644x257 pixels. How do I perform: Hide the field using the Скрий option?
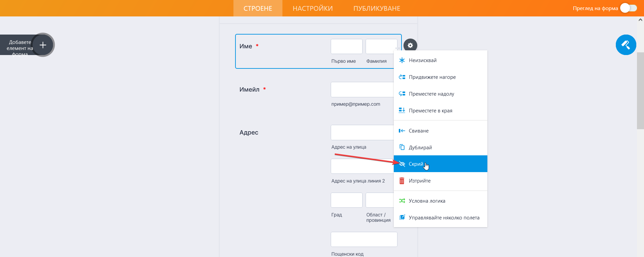(416, 164)
